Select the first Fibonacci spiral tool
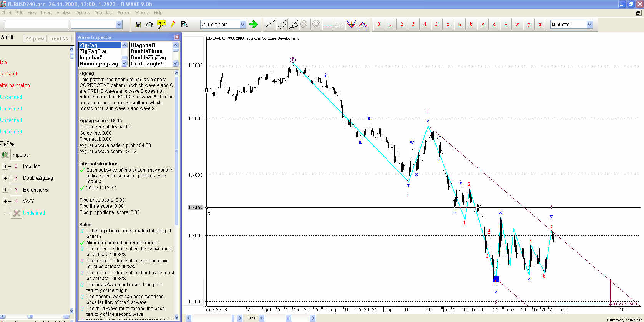The width and height of the screenshot is (644, 322). [304, 25]
